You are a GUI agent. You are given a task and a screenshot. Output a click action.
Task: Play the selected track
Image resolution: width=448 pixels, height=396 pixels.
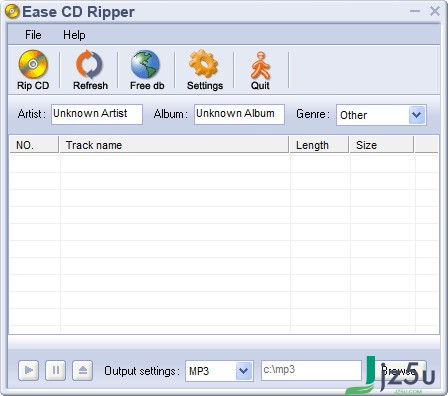[29, 370]
